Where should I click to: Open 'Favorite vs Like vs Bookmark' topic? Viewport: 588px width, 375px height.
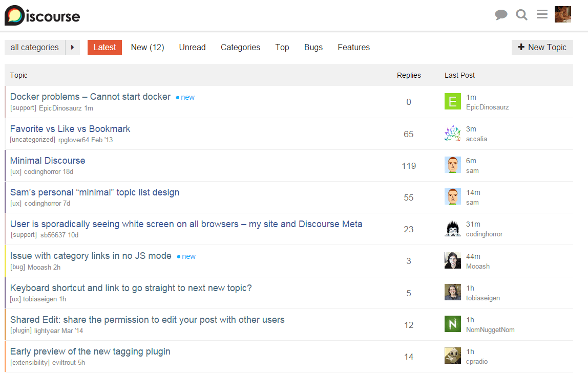point(70,129)
